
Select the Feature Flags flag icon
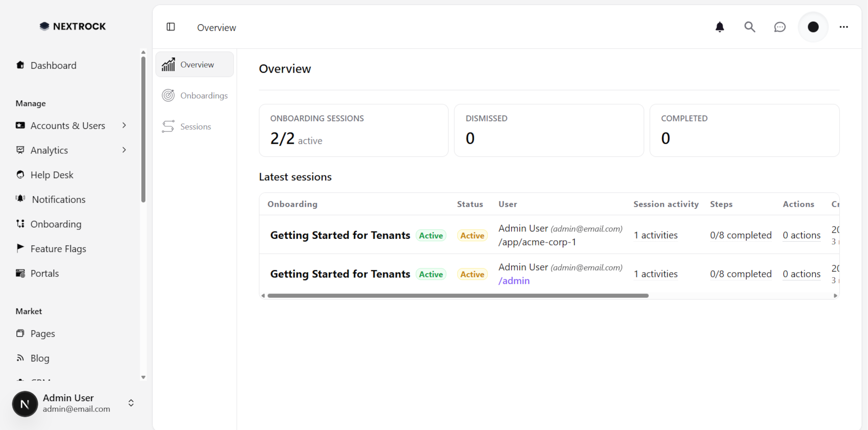(x=20, y=248)
